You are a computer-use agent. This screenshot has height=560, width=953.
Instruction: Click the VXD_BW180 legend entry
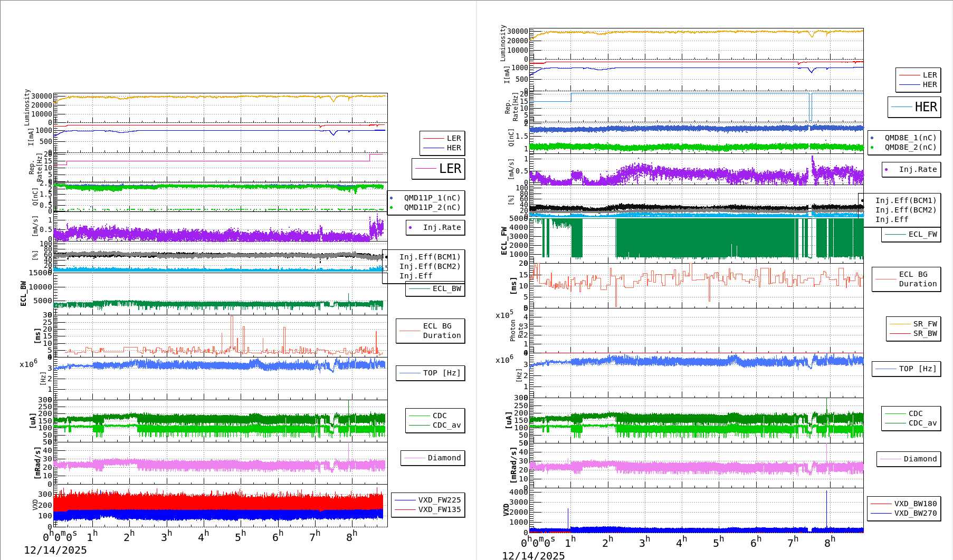click(x=915, y=504)
